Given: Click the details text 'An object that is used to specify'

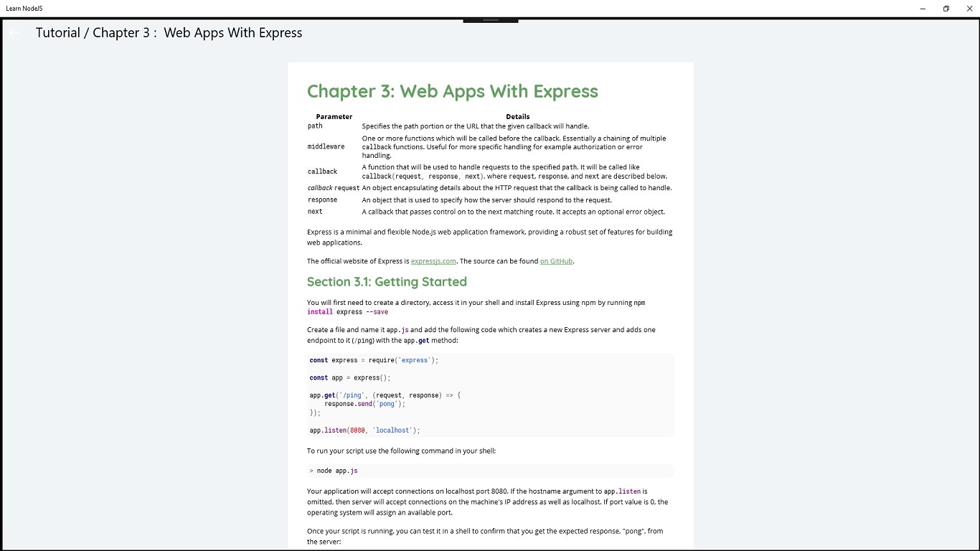Looking at the screenshot, I should [x=487, y=200].
